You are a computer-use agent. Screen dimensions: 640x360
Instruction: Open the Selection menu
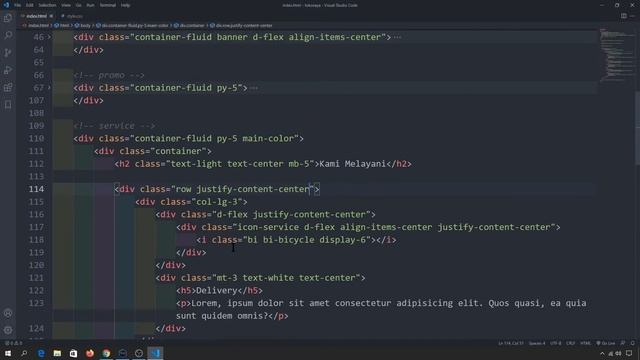pos(47,5)
